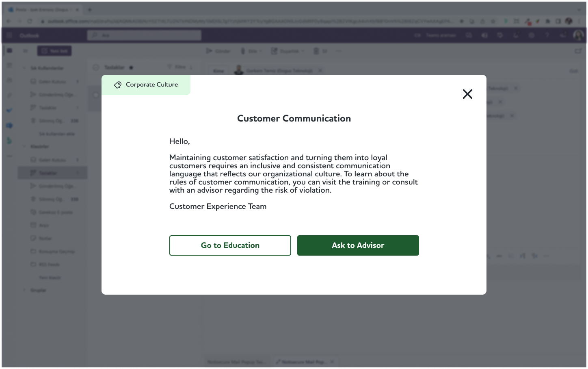
Task: Select the Arşiv folder in sidebar
Action: pos(44,225)
